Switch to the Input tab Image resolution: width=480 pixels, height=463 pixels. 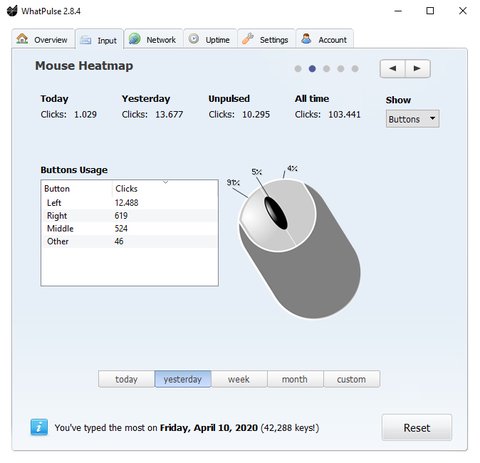[x=100, y=40]
